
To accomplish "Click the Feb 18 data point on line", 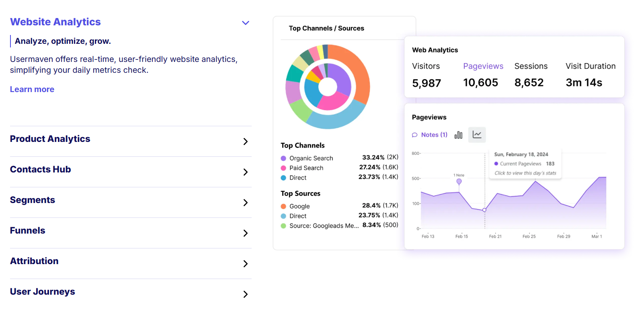I will (484, 210).
